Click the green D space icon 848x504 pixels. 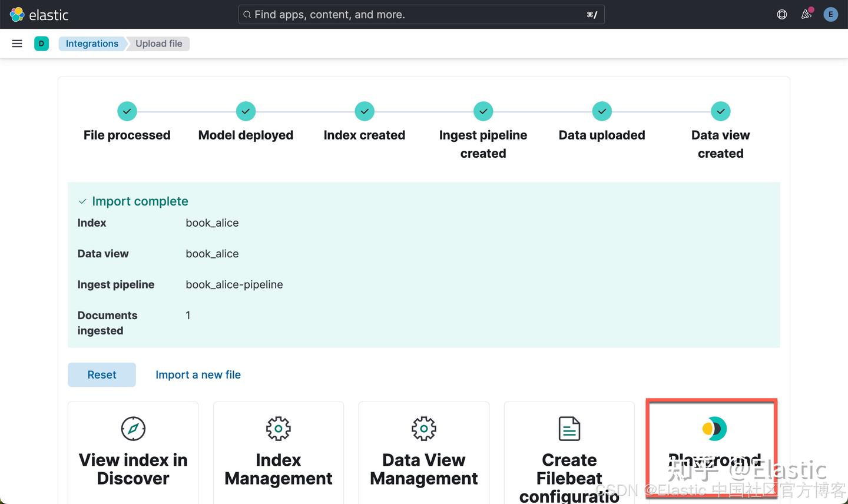point(41,43)
